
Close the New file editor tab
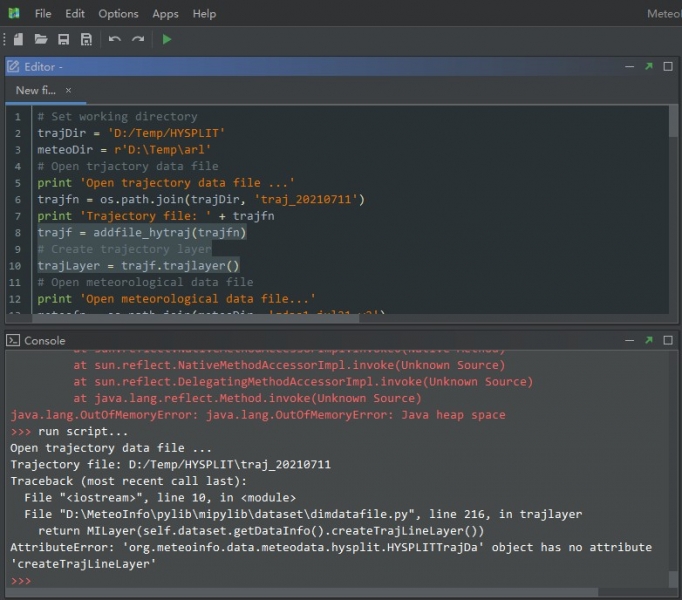click(x=69, y=90)
